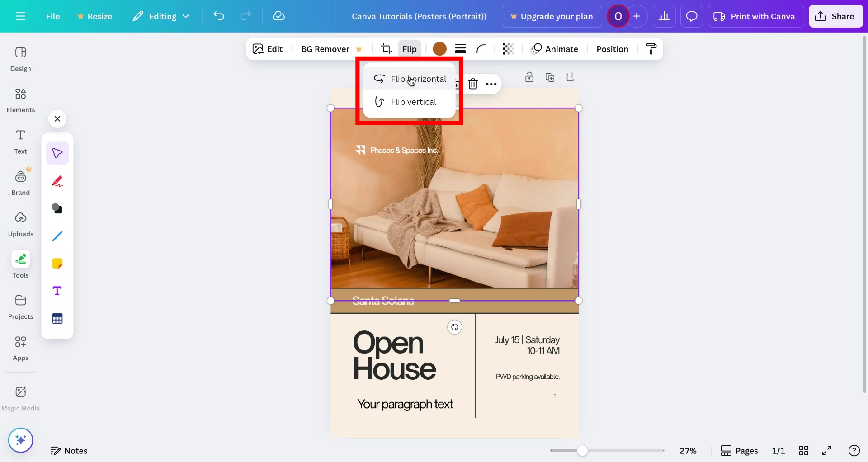Click the rotate handle on the image
Image resolution: width=868 pixels, height=462 pixels.
[455, 327]
